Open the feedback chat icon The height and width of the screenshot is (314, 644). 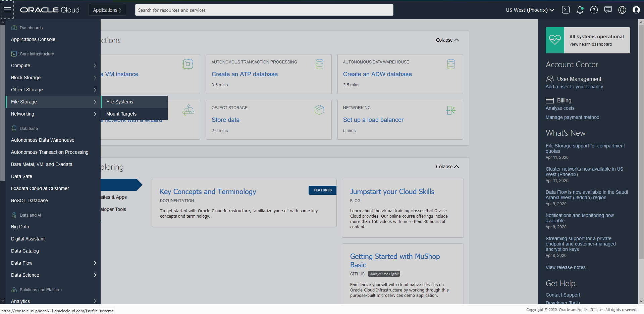coord(608,10)
